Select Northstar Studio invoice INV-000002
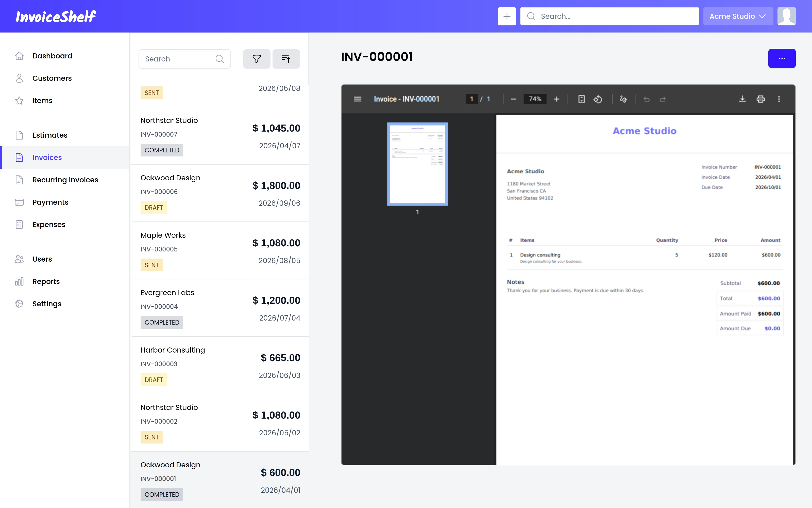This screenshot has width=812, height=508. pos(220,423)
